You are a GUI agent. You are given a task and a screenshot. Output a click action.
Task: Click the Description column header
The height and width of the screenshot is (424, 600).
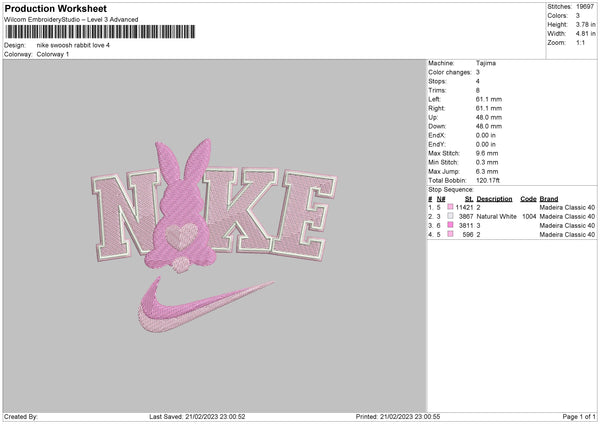click(x=494, y=199)
